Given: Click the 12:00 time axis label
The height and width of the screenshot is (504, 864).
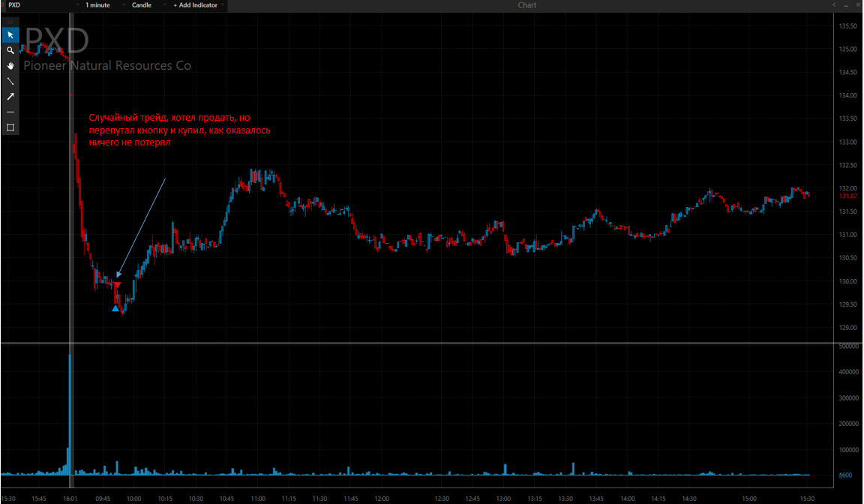Looking at the screenshot, I should [382, 499].
